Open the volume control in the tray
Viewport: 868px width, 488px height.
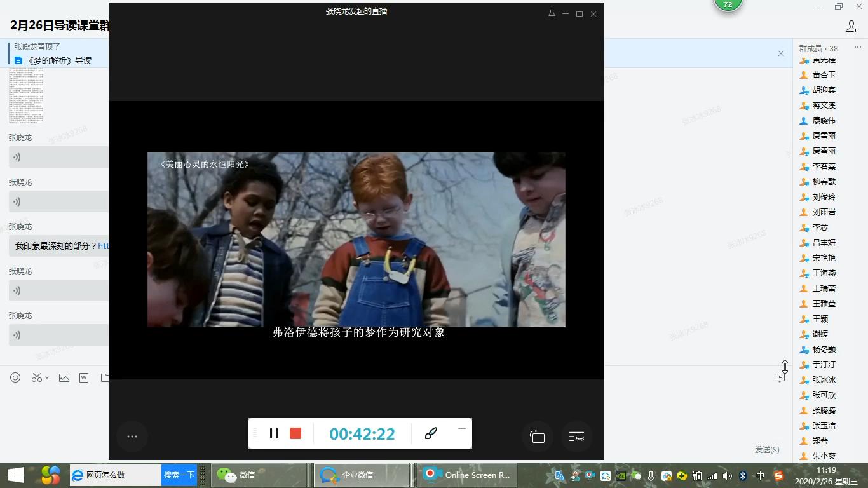(728, 475)
